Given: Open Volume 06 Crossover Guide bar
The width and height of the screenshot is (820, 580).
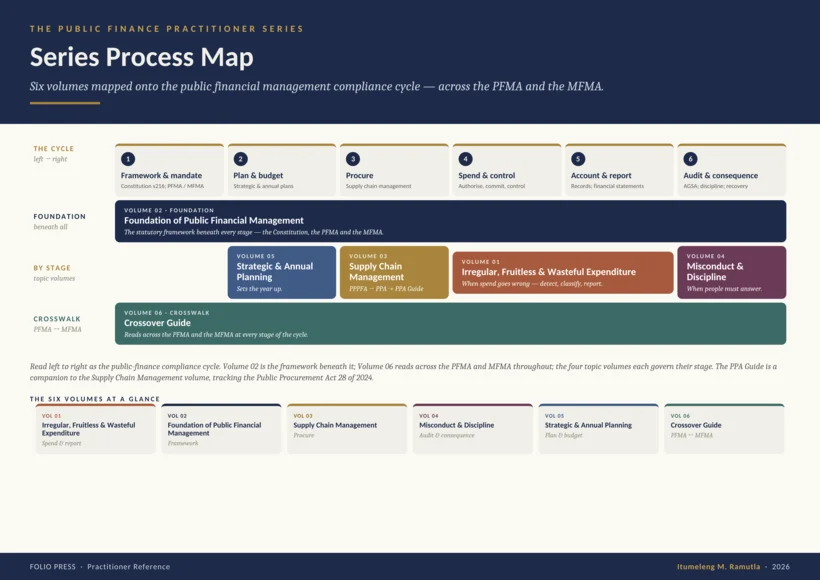Looking at the screenshot, I should click(450, 324).
